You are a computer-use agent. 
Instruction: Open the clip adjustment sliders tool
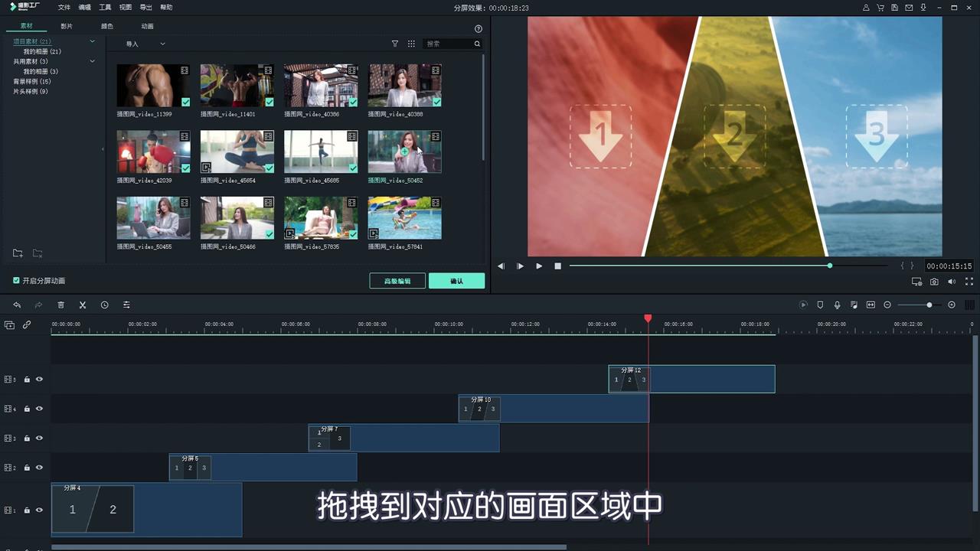pyautogui.click(x=126, y=305)
